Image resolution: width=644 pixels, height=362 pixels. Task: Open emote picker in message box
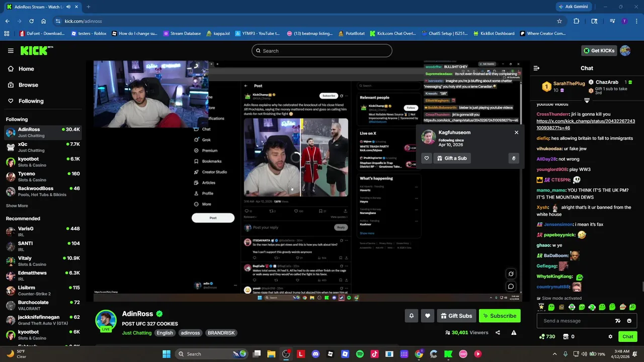pyautogui.click(x=629, y=321)
